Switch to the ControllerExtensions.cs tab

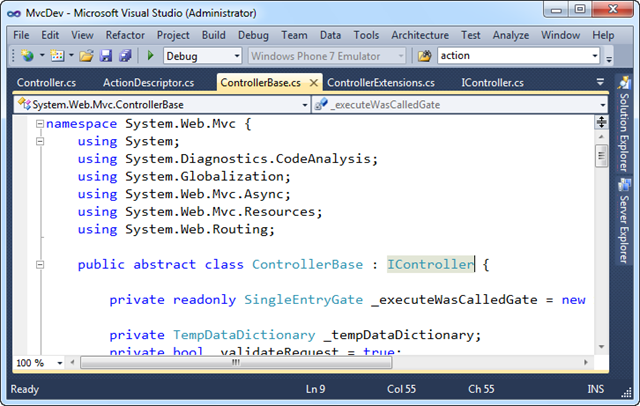[381, 83]
